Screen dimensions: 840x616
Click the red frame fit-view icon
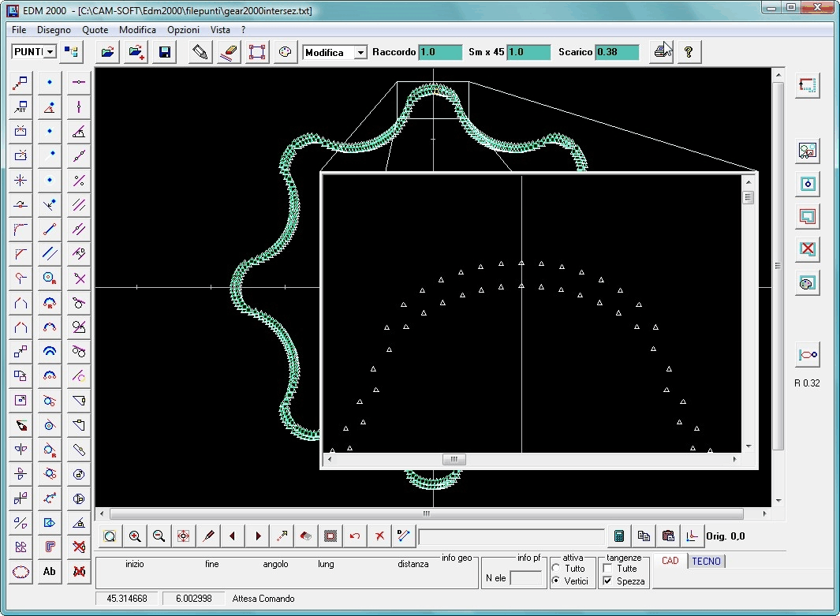click(256, 52)
